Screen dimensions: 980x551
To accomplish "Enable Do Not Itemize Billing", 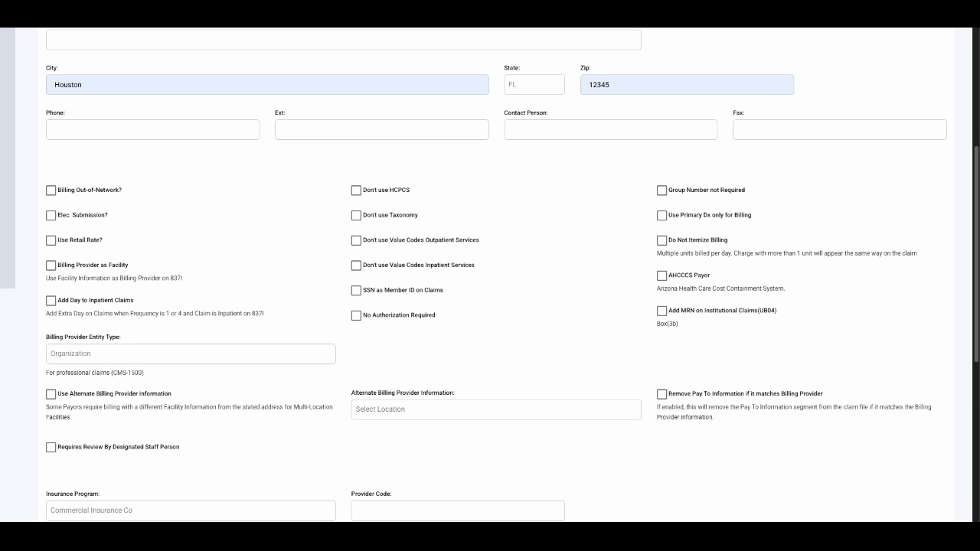I will 661,240.
